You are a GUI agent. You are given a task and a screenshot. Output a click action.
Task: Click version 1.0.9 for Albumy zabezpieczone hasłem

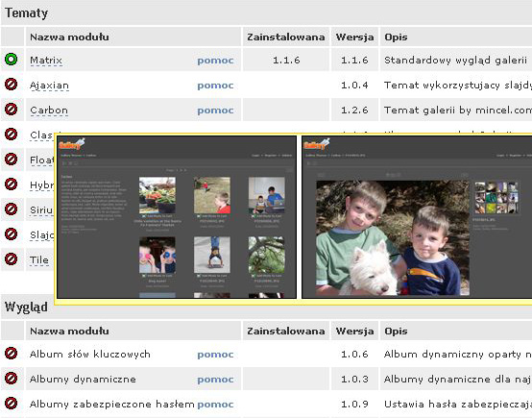tap(354, 405)
